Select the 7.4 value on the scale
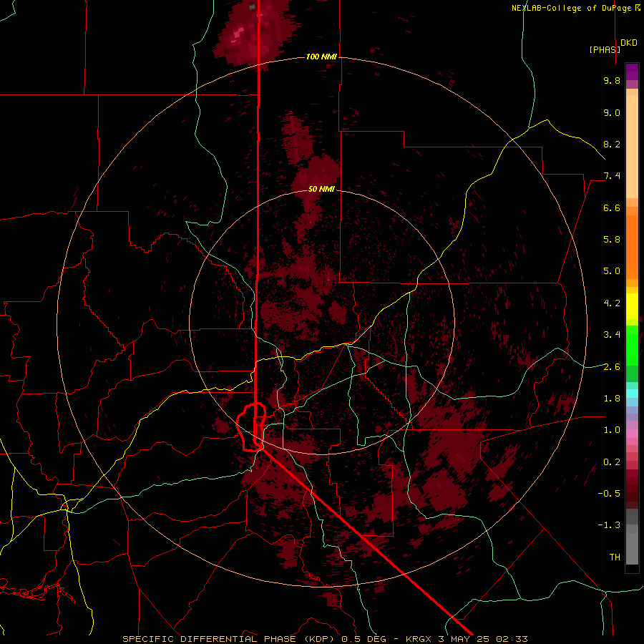The height and width of the screenshot is (644, 644). pos(612,176)
